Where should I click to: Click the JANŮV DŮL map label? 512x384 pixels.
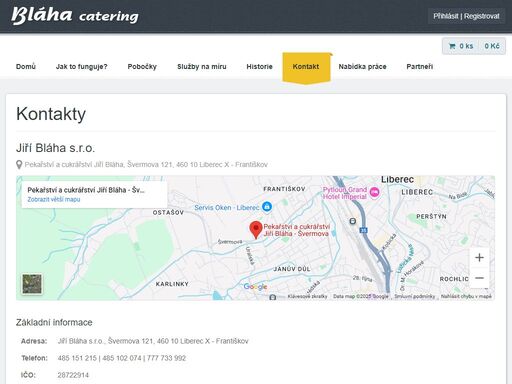(x=292, y=269)
